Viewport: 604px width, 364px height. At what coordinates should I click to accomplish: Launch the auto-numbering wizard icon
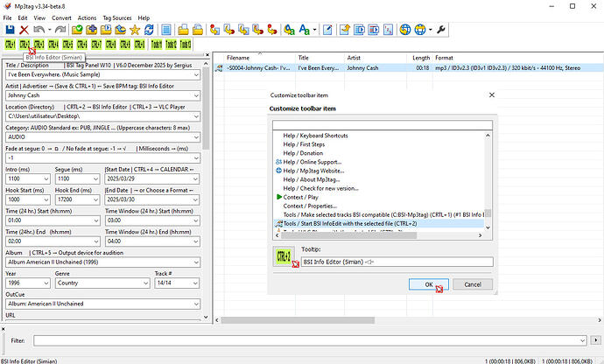click(389, 30)
